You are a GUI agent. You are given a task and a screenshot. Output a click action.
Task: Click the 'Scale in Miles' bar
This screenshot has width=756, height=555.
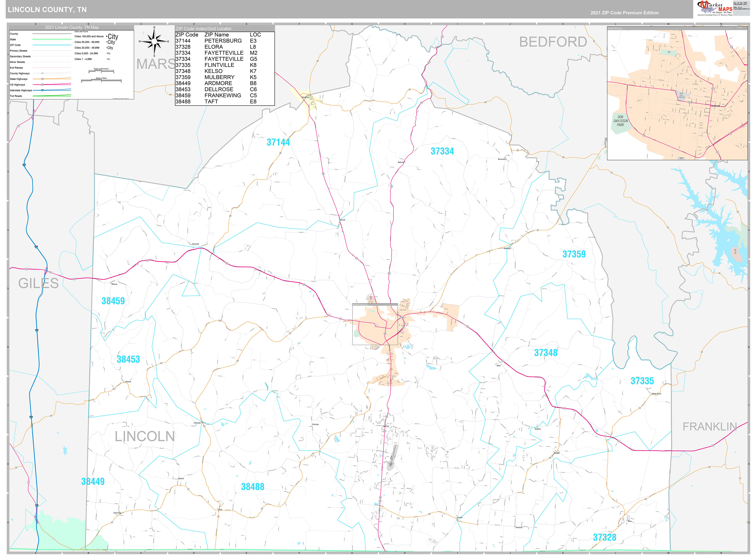[101, 80]
